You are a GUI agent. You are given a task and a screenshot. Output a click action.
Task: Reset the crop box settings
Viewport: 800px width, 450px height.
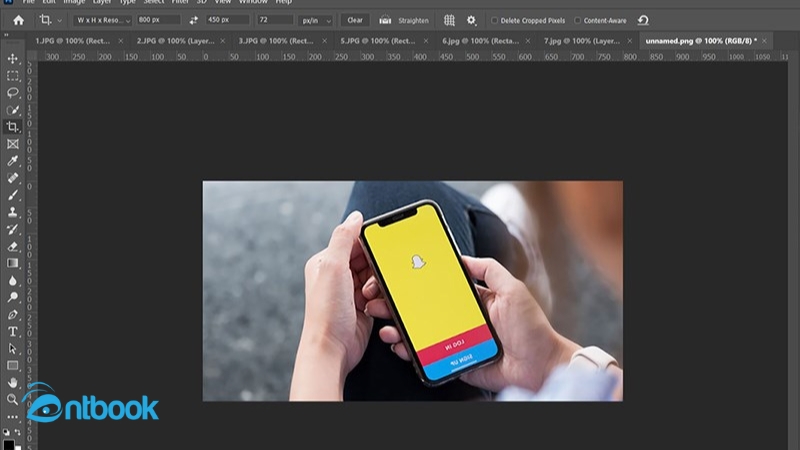[643, 20]
